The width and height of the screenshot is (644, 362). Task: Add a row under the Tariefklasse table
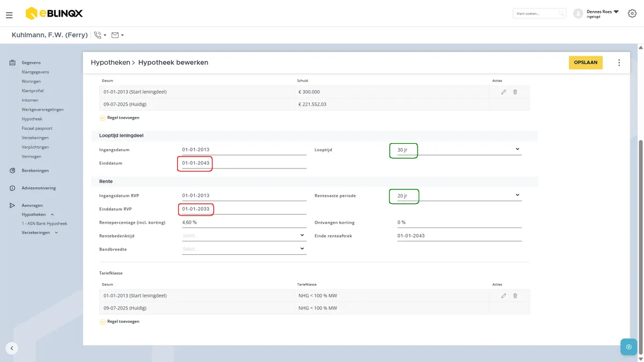pyautogui.click(x=120, y=321)
